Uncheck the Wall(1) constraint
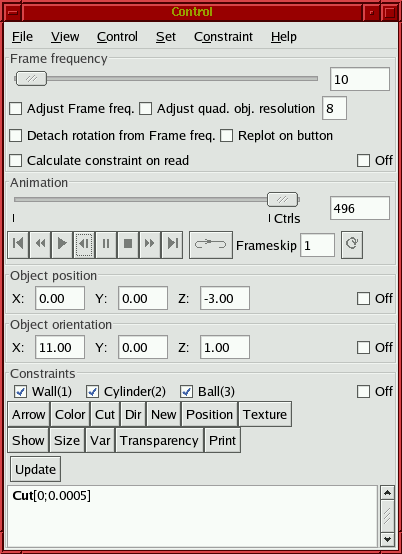Image resolution: width=402 pixels, height=554 pixels. 20,391
